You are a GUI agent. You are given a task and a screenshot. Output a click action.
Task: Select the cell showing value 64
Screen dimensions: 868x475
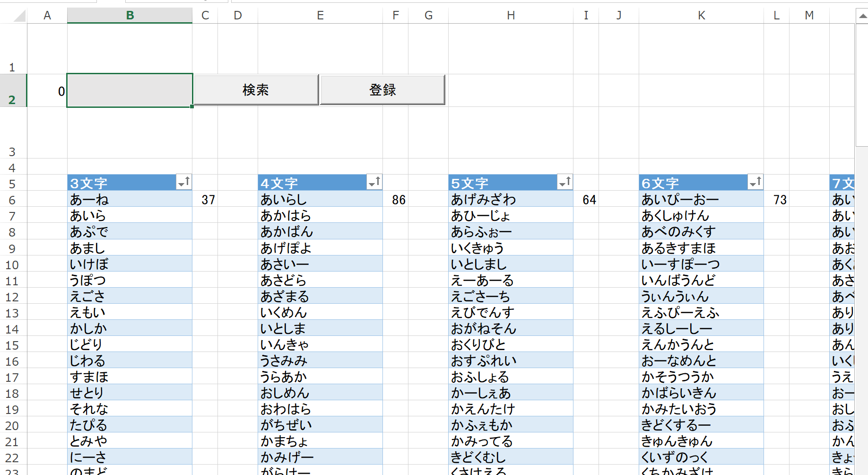(x=586, y=199)
